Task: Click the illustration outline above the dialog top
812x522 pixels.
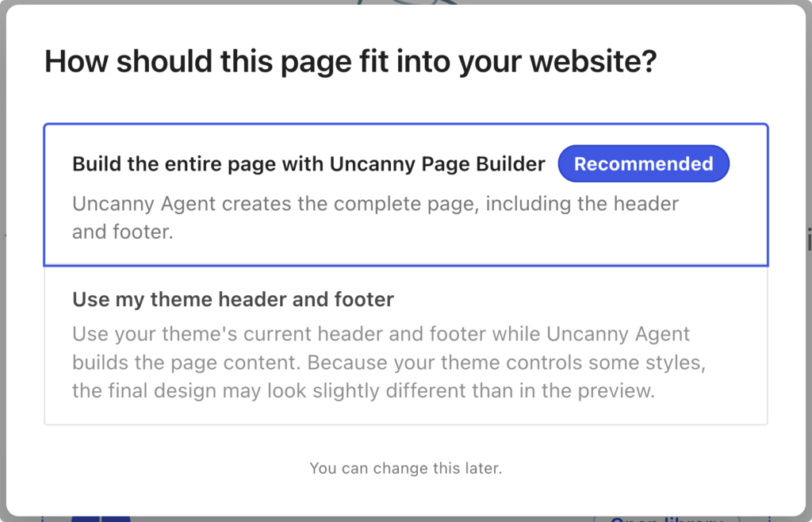Action: click(407, 2)
